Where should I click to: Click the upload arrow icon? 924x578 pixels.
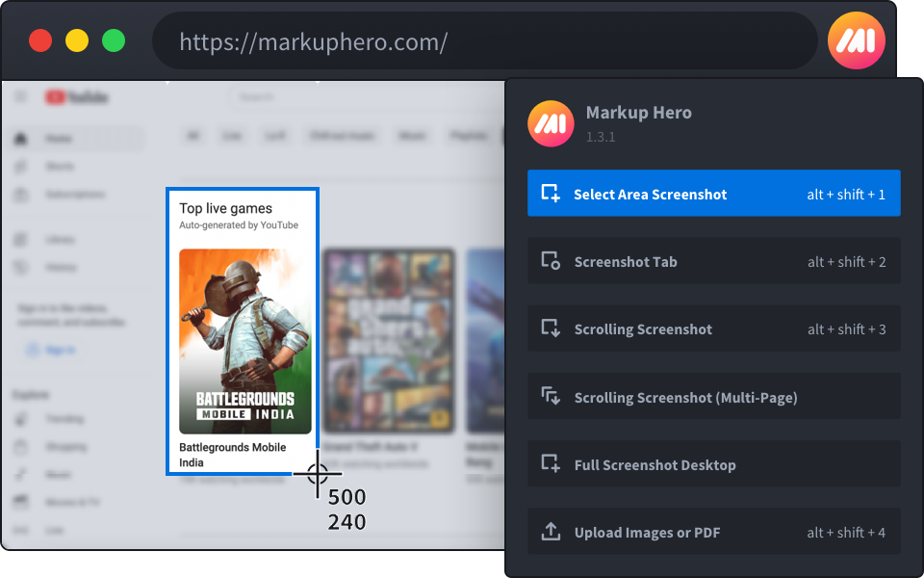click(551, 532)
